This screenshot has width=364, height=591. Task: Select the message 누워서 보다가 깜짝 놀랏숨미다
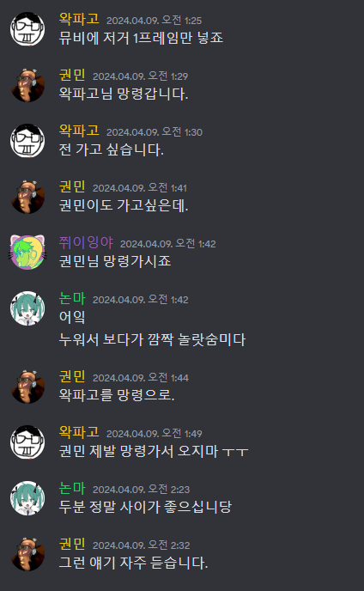[x=152, y=339]
